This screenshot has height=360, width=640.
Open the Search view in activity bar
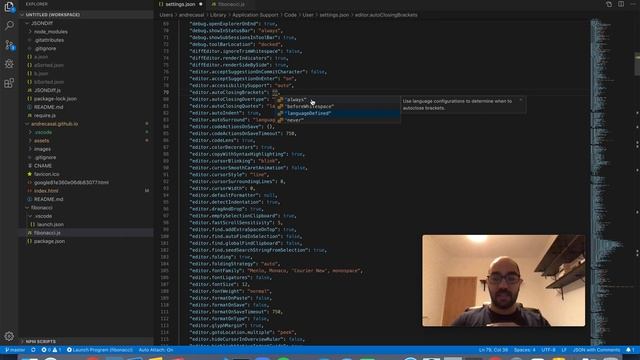pos(9,25)
